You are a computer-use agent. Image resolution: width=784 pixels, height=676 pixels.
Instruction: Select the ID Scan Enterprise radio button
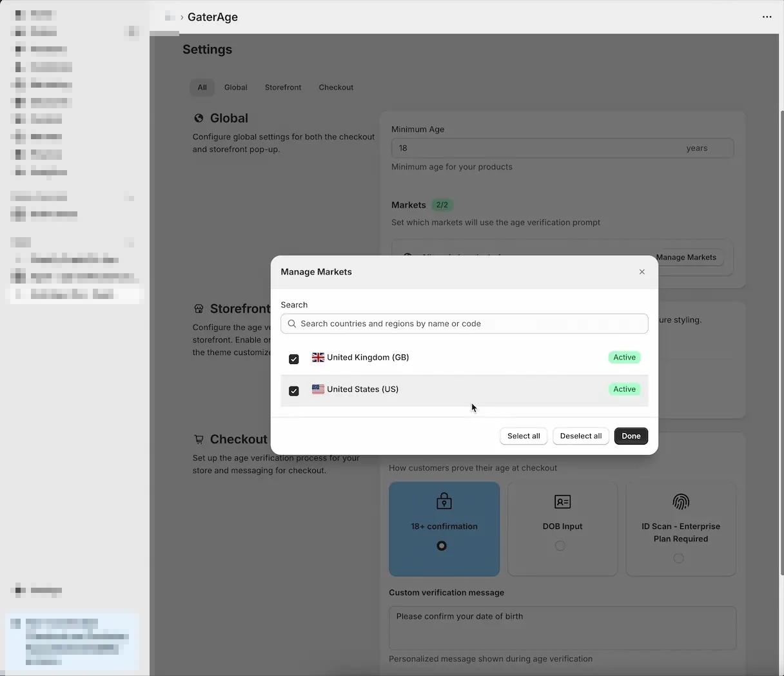point(679,558)
